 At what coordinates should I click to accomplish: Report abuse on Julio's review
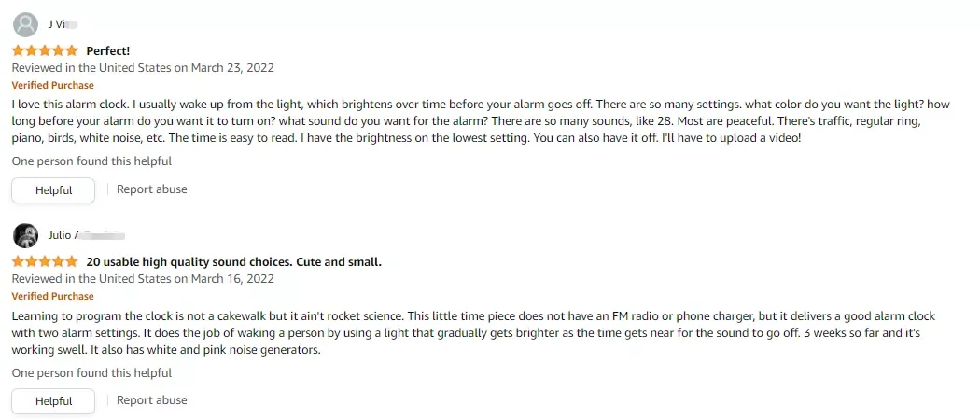pos(151,400)
